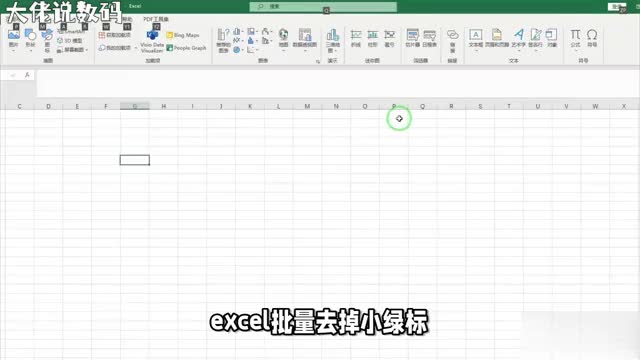The width and height of the screenshot is (640, 360).
Task: Open the statistic chart dropdown
Action: [253, 40]
